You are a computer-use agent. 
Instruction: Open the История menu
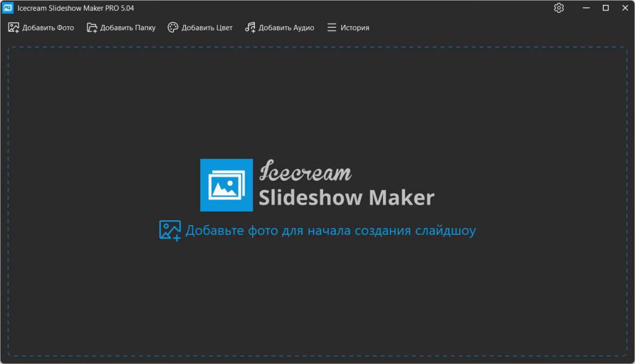348,27
